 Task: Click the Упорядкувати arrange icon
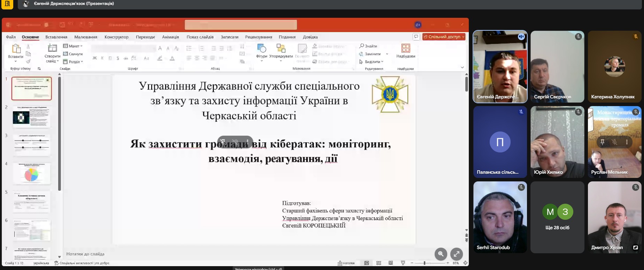tap(281, 49)
